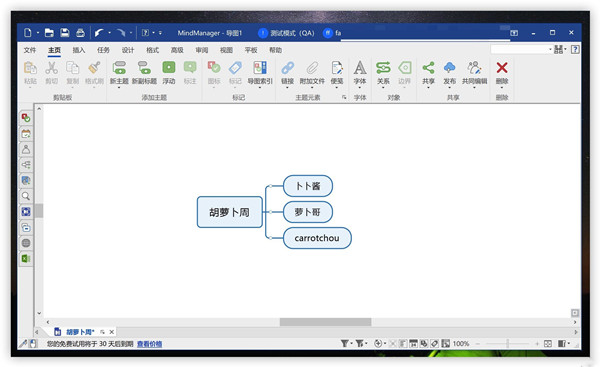Switch to the 帮助 (Help) tab
Image resolution: width=600 pixels, height=367 pixels.
[276, 50]
